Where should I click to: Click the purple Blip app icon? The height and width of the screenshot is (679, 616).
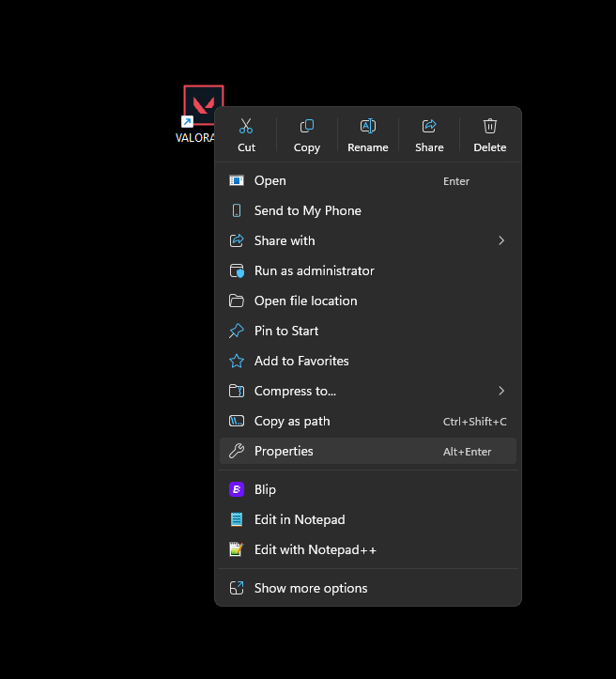click(237, 489)
